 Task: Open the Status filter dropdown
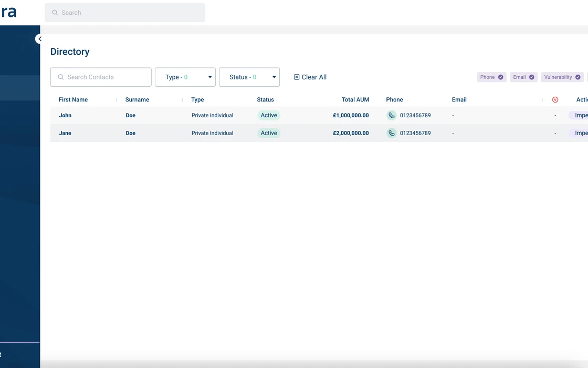pos(249,77)
